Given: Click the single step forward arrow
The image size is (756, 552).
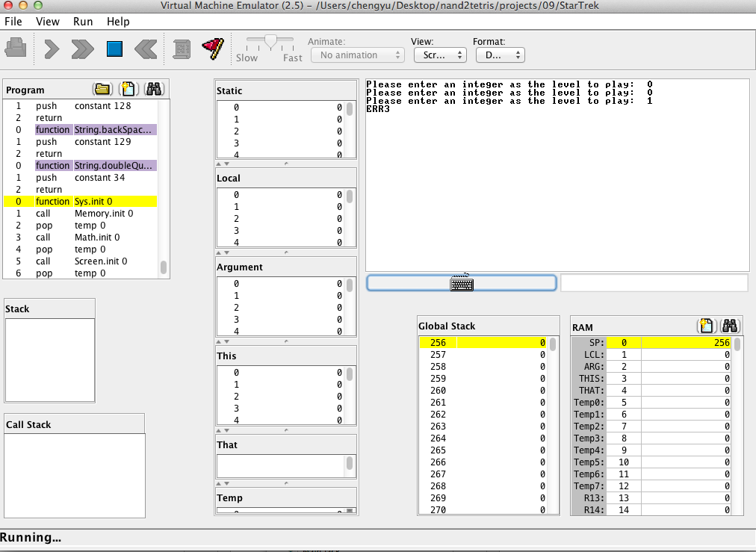Looking at the screenshot, I should [52, 49].
